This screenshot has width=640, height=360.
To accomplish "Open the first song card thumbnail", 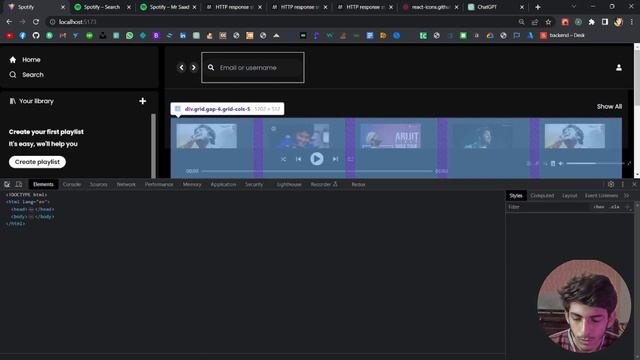I will (x=207, y=136).
